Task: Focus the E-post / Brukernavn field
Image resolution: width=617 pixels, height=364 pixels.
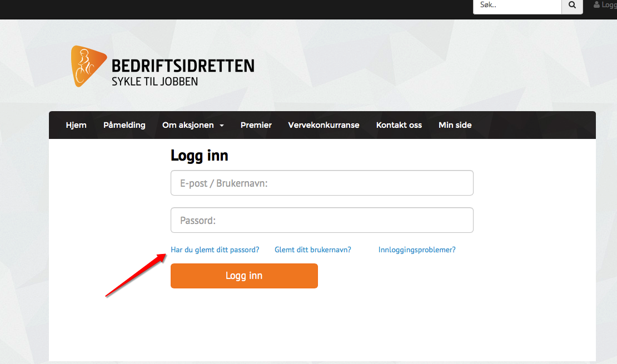Action: (322, 183)
